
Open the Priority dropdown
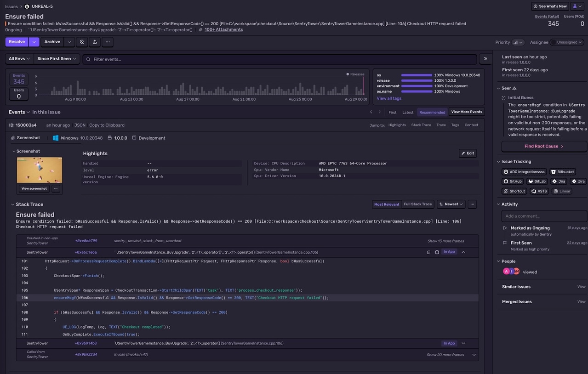tap(518, 42)
